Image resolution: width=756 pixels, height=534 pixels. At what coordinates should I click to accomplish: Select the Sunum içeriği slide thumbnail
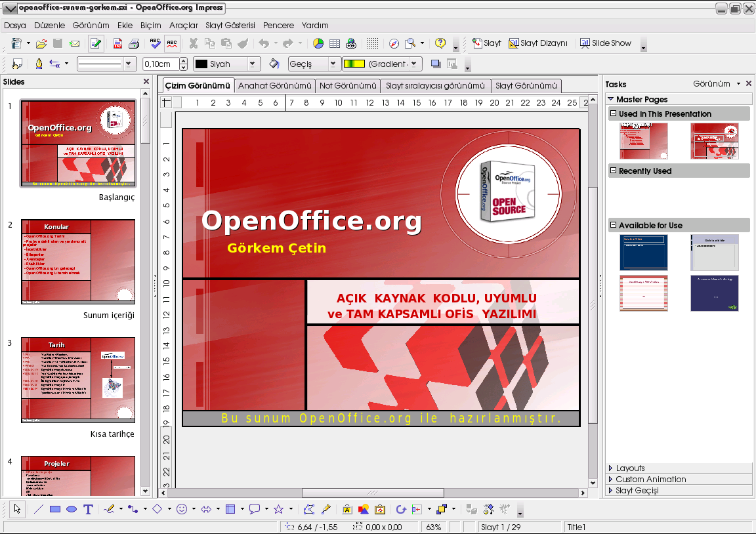tap(78, 262)
